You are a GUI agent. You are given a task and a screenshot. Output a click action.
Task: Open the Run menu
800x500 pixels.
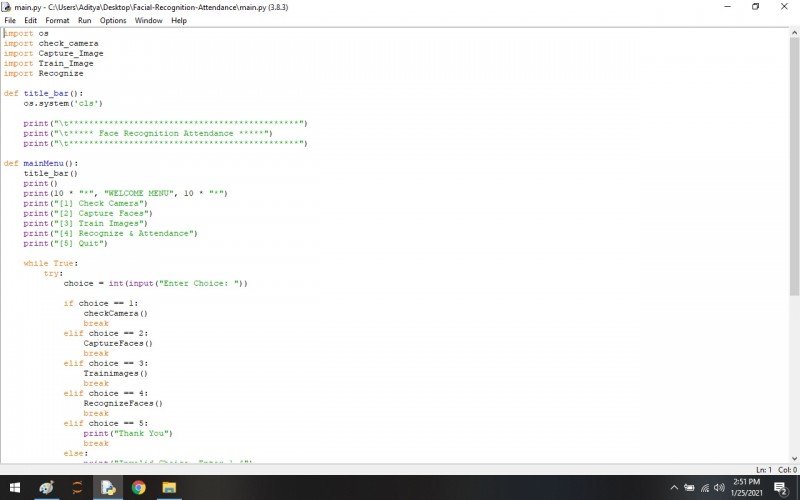84,20
